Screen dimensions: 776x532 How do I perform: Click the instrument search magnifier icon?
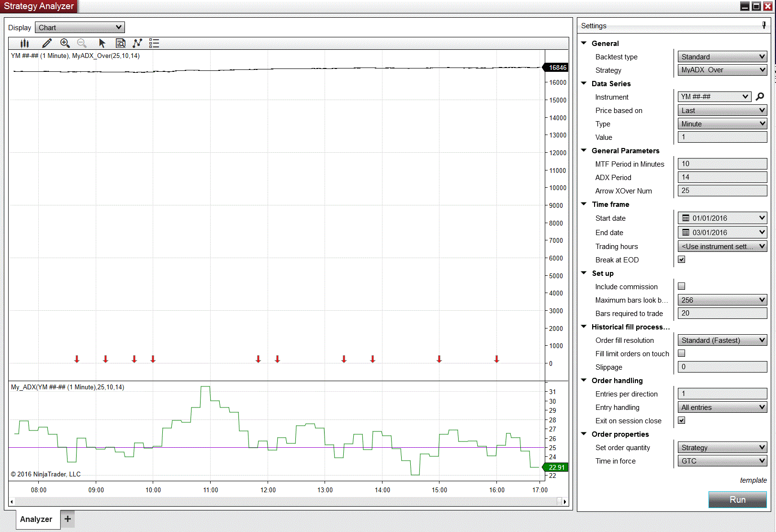[x=760, y=97]
